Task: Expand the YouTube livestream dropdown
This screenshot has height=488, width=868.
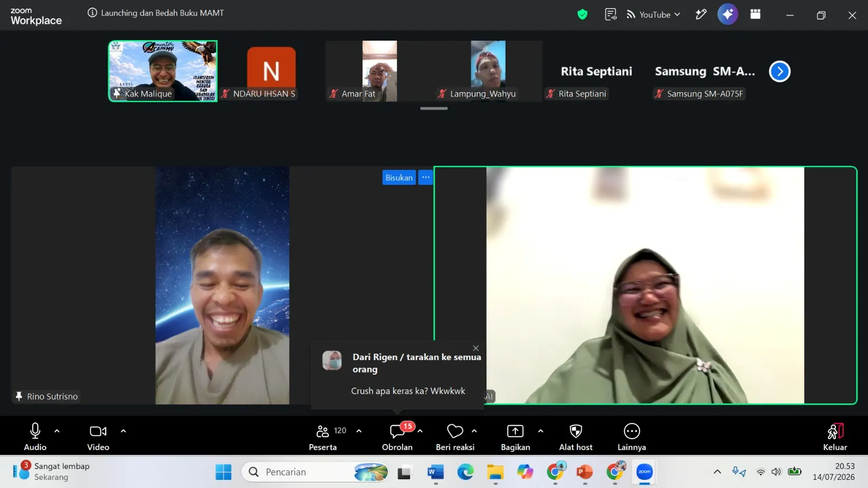Action: 654,15
